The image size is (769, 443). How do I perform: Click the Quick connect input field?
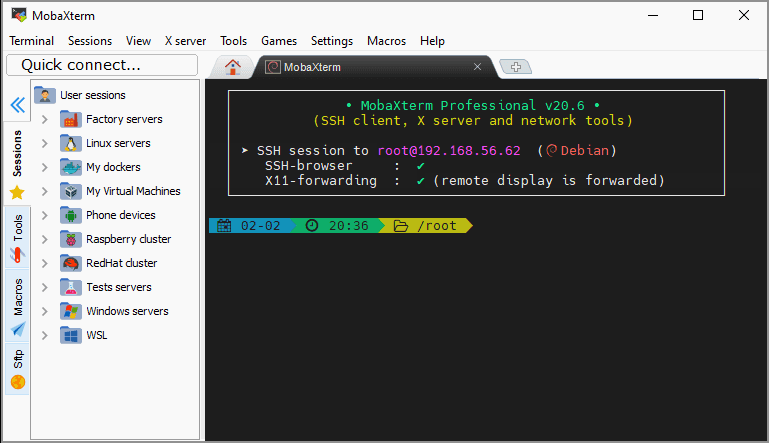[103, 65]
